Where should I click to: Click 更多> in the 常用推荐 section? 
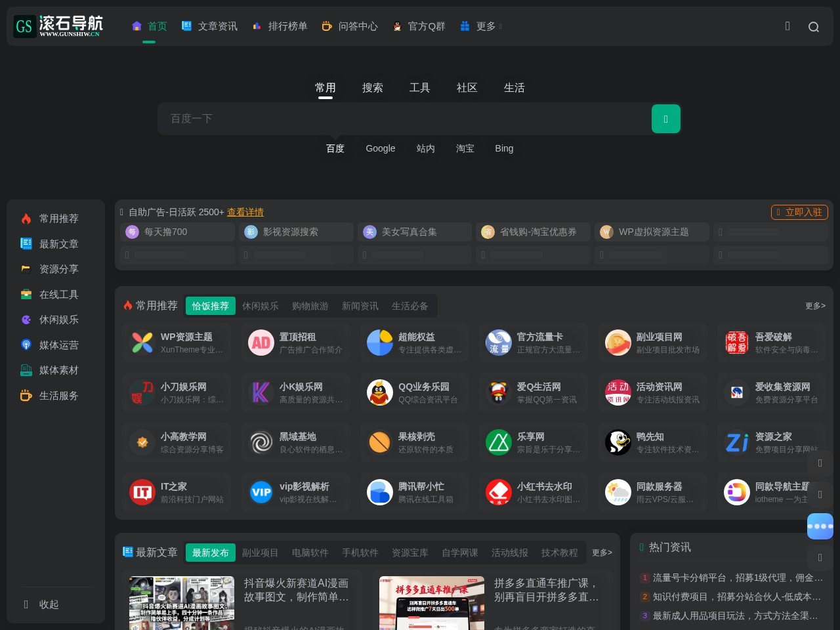pos(814,306)
